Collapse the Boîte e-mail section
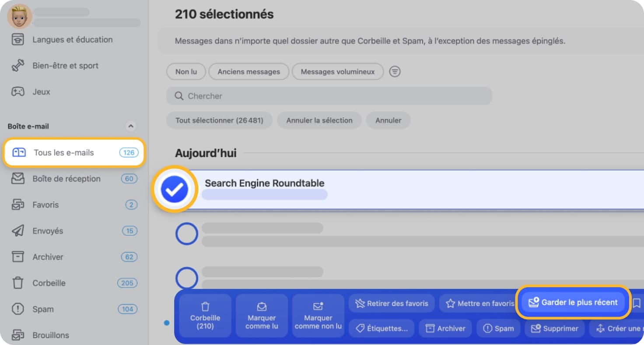This screenshot has width=644, height=345. pyautogui.click(x=130, y=126)
